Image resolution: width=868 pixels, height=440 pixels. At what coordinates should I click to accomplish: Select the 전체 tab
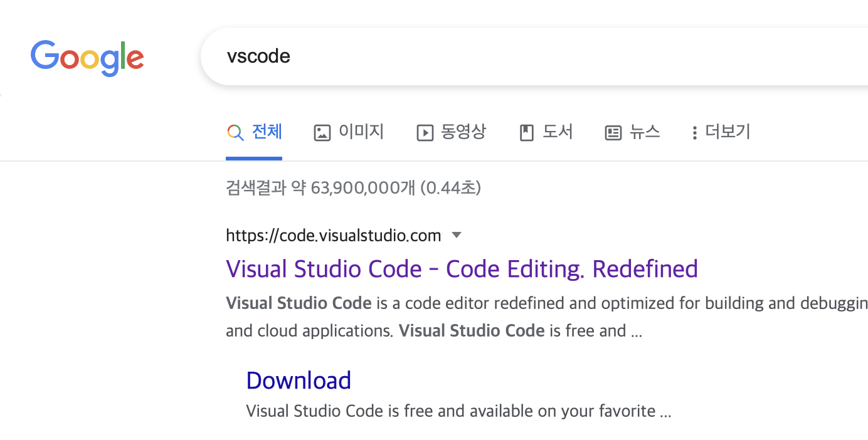point(254,132)
